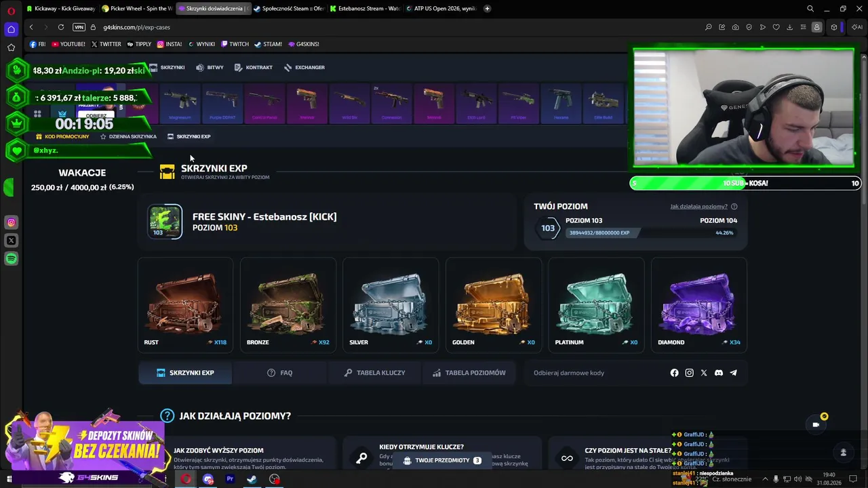Open Exchanger in top navigation
The image size is (868, 488).
(304, 67)
